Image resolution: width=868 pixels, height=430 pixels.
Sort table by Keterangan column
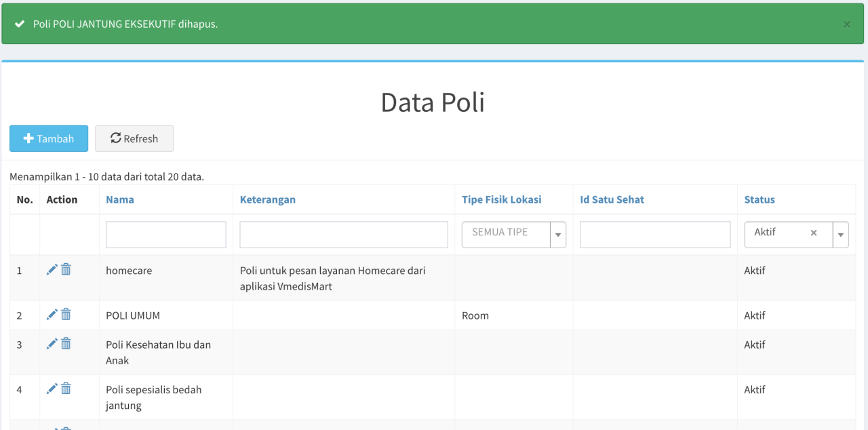[x=268, y=199]
